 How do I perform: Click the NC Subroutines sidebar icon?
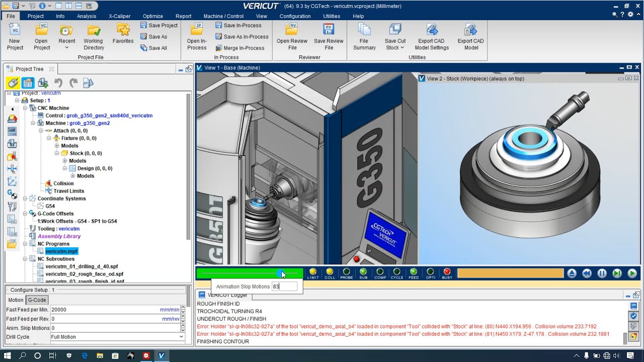(x=12, y=232)
